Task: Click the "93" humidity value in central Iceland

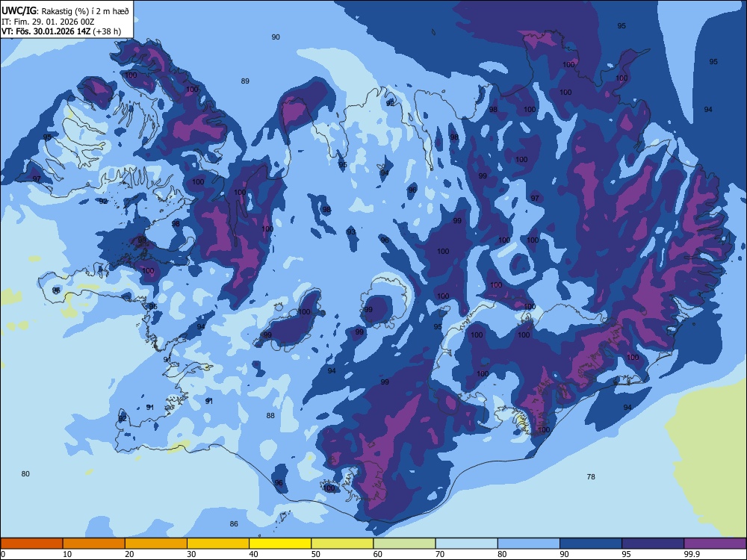Action: click(x=351, y=232)
